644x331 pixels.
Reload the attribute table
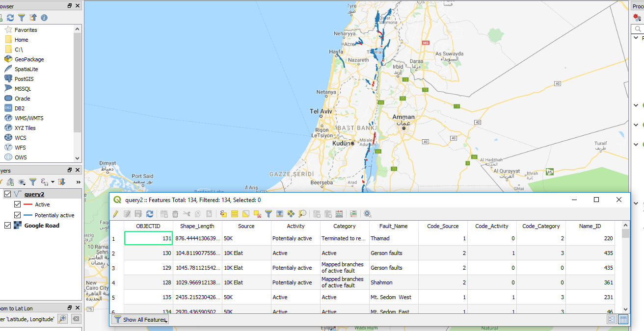pos(150,214)
